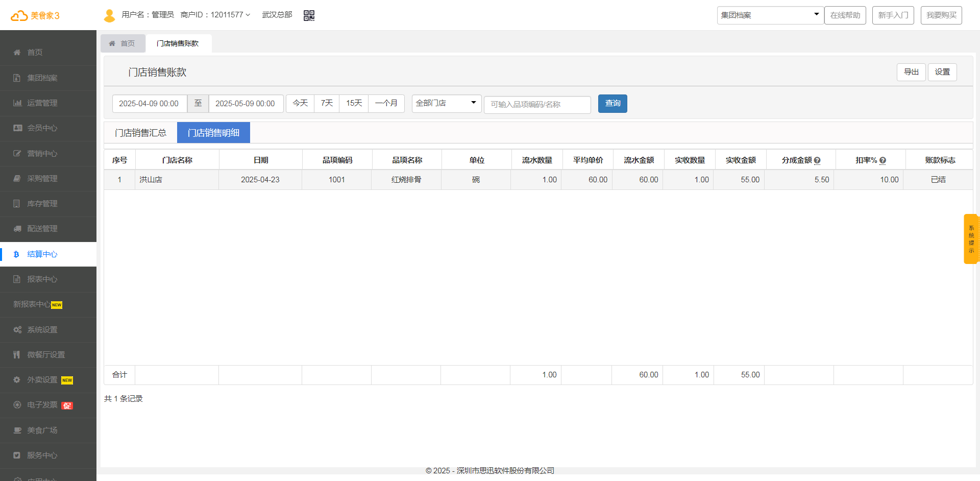Viewport: 980px width, 481px height.
Task: Click the item code/name search field
Action: [537, 104]
